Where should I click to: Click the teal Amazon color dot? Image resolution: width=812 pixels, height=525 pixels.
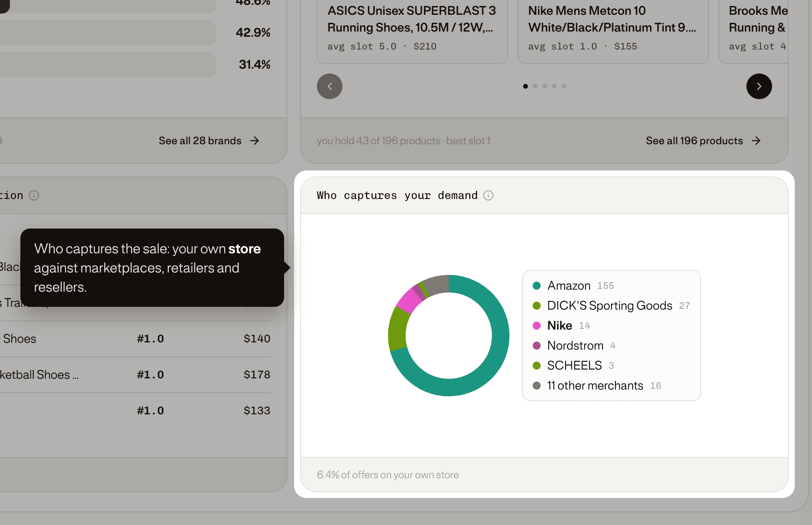click(x=537, y=286)
